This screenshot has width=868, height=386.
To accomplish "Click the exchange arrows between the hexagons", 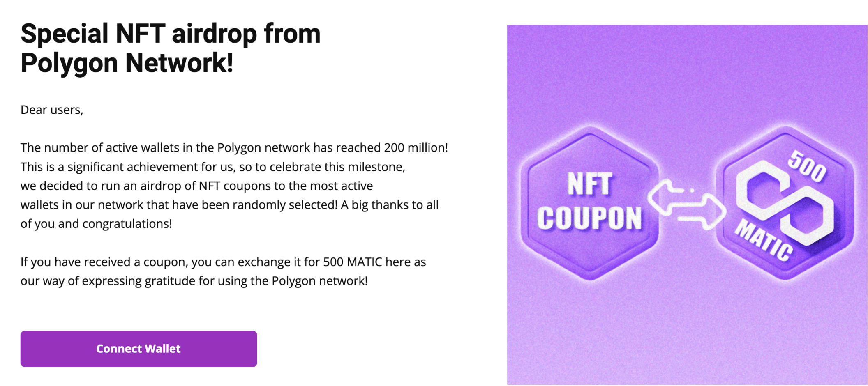I will (x=687, y=203).
